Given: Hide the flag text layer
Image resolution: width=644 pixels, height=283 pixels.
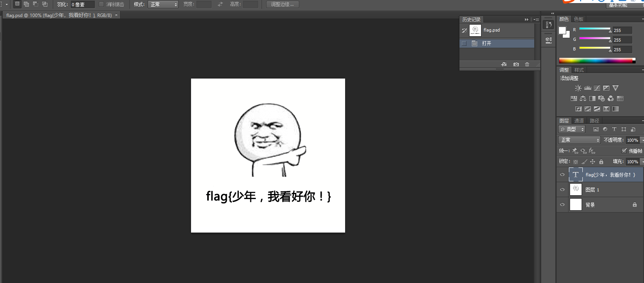Looking at the screenshot, I should 562,175.
